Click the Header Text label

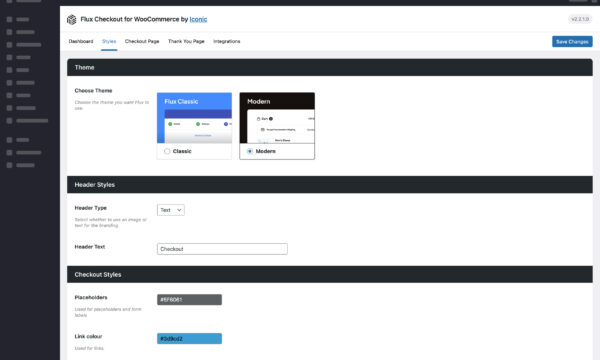(x=90, y=247)
